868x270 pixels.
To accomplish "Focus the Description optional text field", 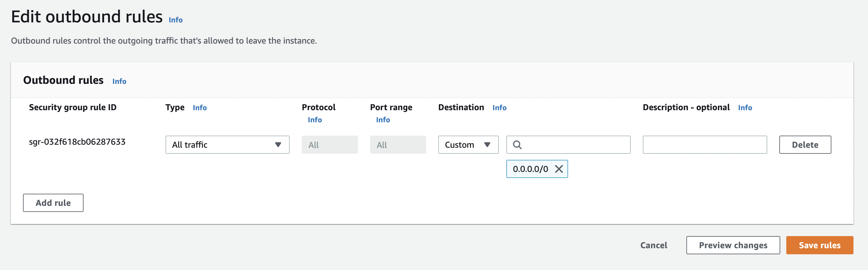I will point(704,145).
